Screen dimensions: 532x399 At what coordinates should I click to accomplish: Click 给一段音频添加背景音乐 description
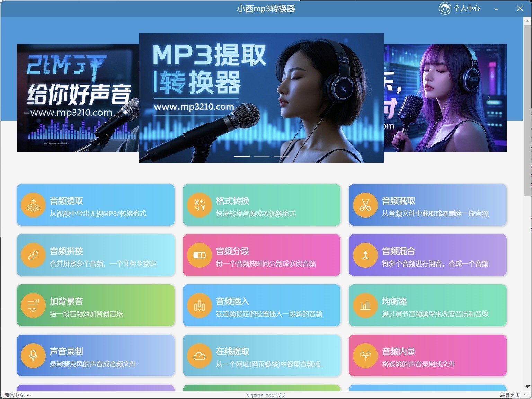pyautogui.click(x=86, y=314)
